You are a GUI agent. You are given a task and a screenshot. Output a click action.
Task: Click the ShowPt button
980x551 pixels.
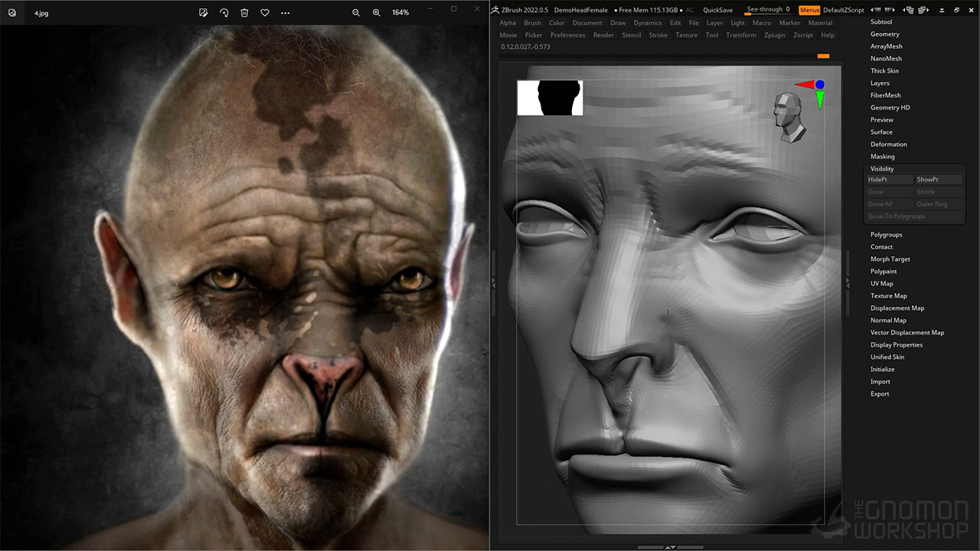click(x=939, y=180)
